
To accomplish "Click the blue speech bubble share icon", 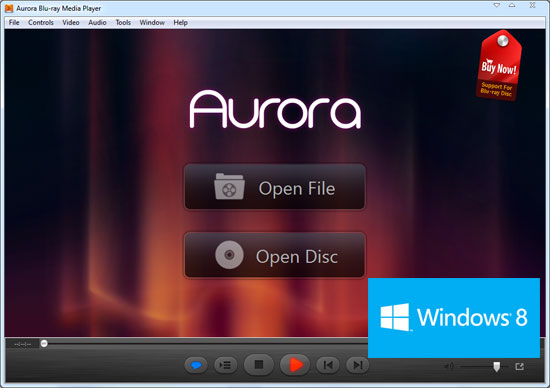I will pyautogui.click(x=196, y=365).
